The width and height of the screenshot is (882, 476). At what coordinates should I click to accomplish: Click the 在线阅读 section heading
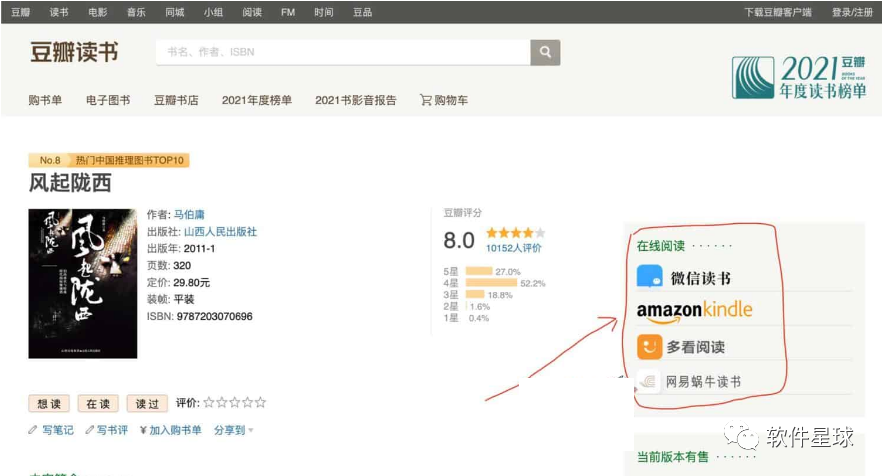tap(661, 246)
